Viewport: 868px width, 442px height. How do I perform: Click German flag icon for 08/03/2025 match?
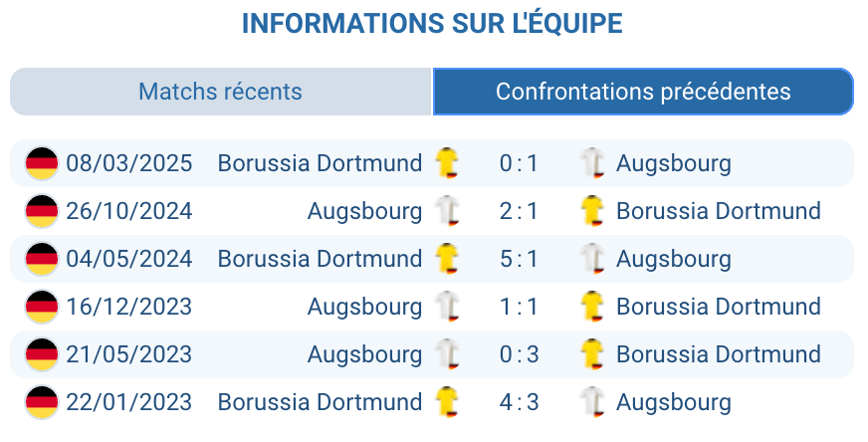click(42, 163)
